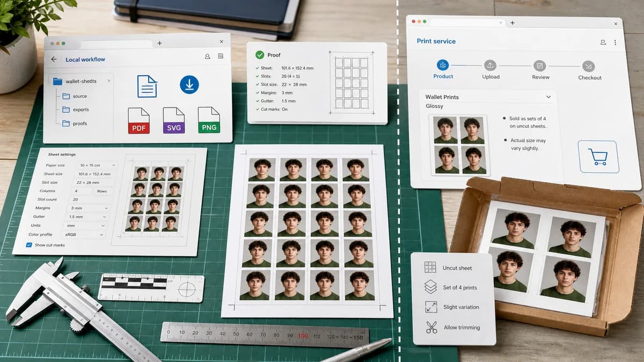The width and height of the screenshot is (644, 362).
Task: Open the Paper size dropdown
Action: tap(96, 165)
